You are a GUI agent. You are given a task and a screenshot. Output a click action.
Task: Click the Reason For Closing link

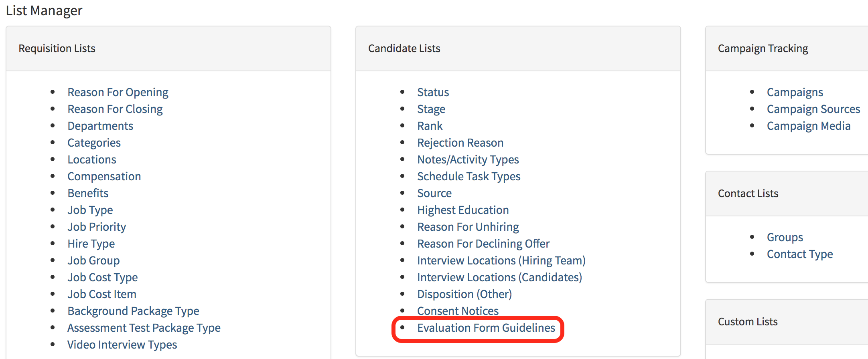point(115,109)
